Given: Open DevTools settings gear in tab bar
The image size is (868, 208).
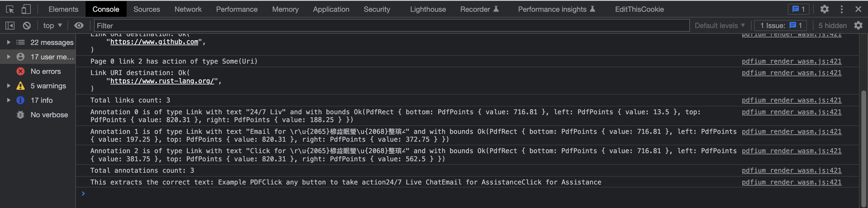Looking at the screenshot, I should (824, 9).
